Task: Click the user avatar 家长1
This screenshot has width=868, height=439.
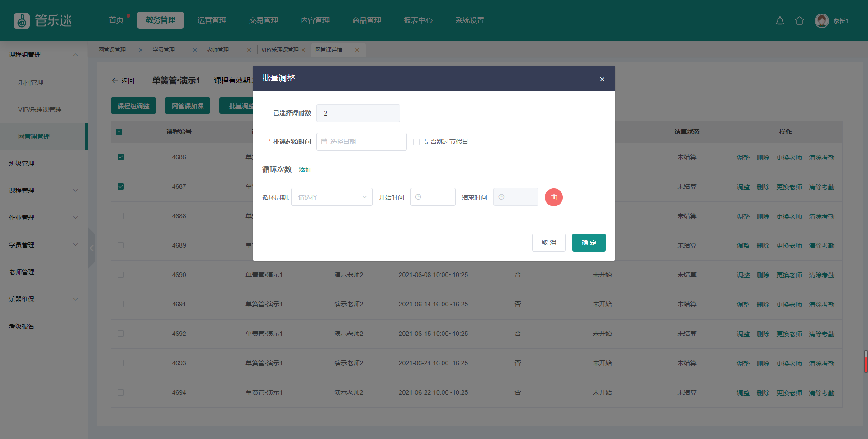Action: click(821, 21)
